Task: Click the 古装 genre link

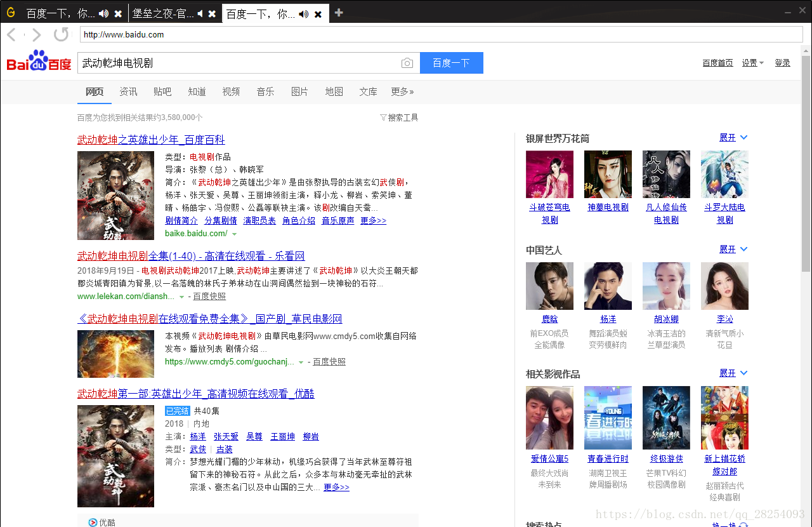Action: [225, 449]
